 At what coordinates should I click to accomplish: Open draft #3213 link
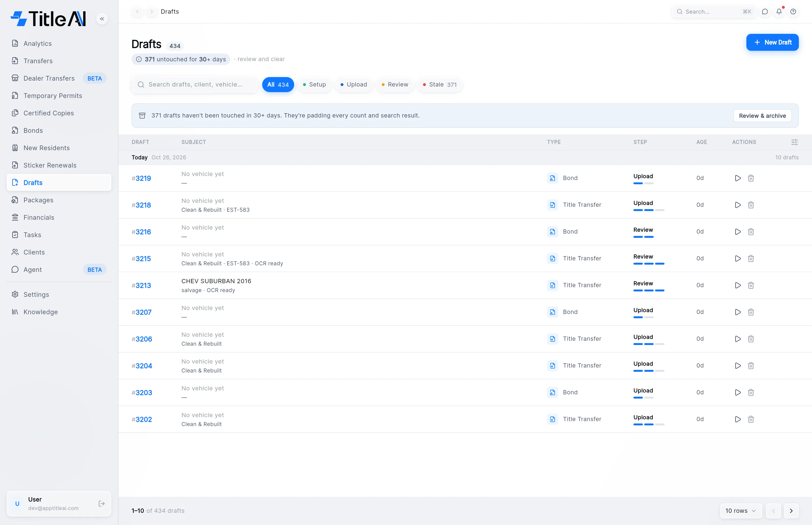click(141, 286)
